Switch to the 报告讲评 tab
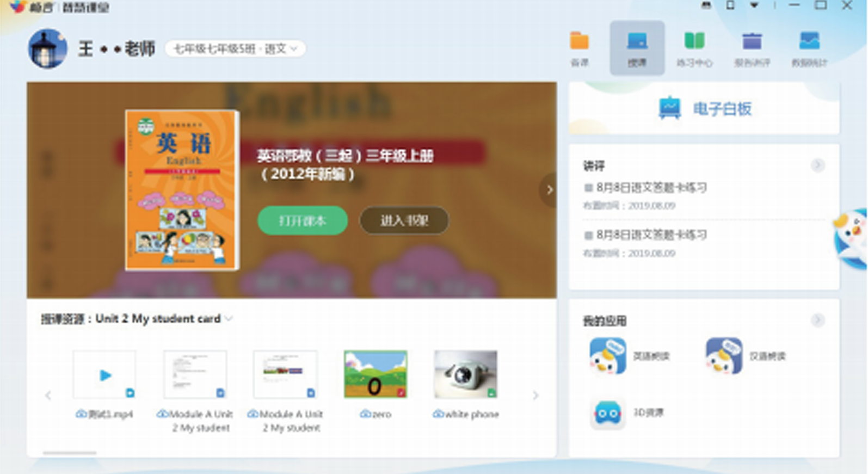 point(752,48)
